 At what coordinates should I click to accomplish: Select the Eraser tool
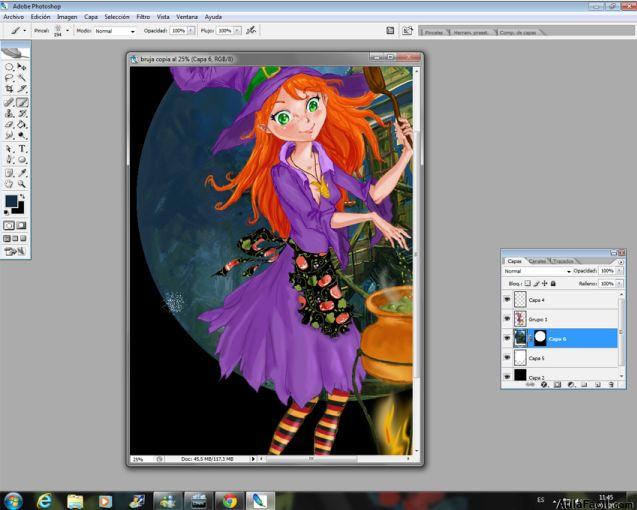point(9,124)
